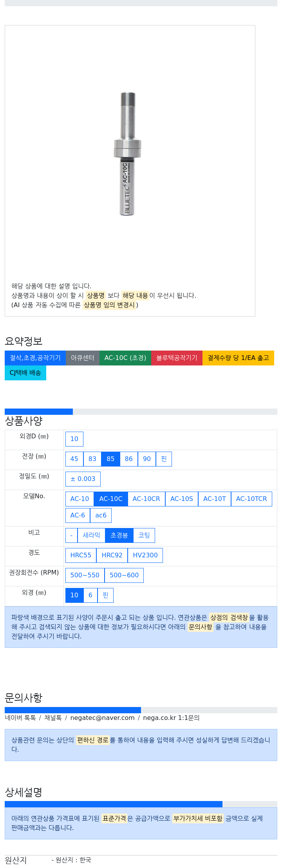Click the green AC-10C (초경) tag

[x=125, y=358]
